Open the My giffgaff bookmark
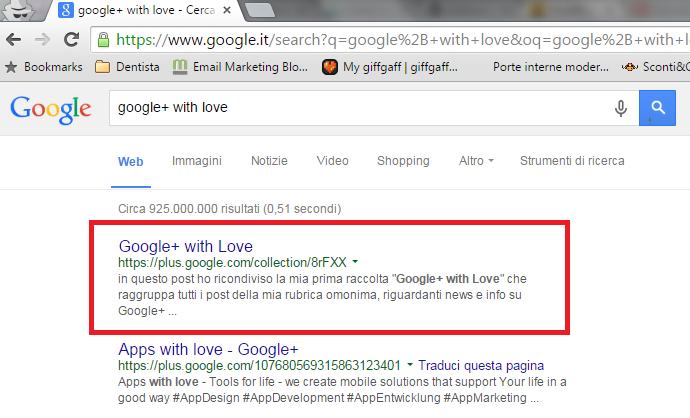The width and height of the screenshot is (690, 418). pos(390,67)
